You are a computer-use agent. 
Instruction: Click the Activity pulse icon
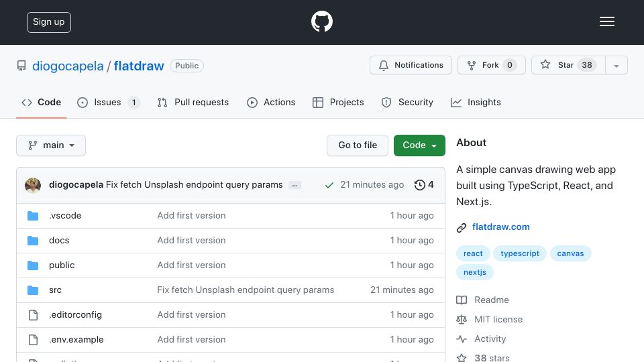462,339
